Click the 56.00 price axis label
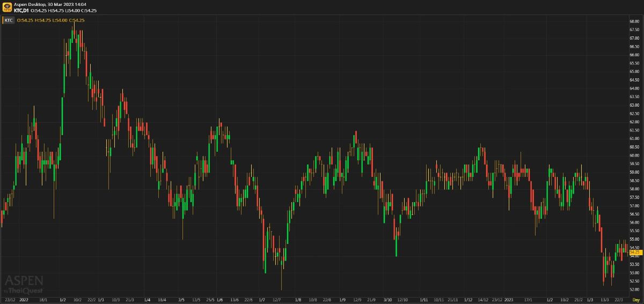Image resolution: width=644 pixels, height=304 pixels. pyautogui.click(x=634, y=223)
